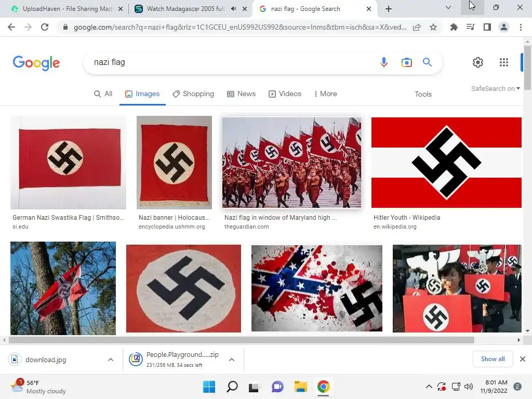Bookmark this page with the star icon

433,27
